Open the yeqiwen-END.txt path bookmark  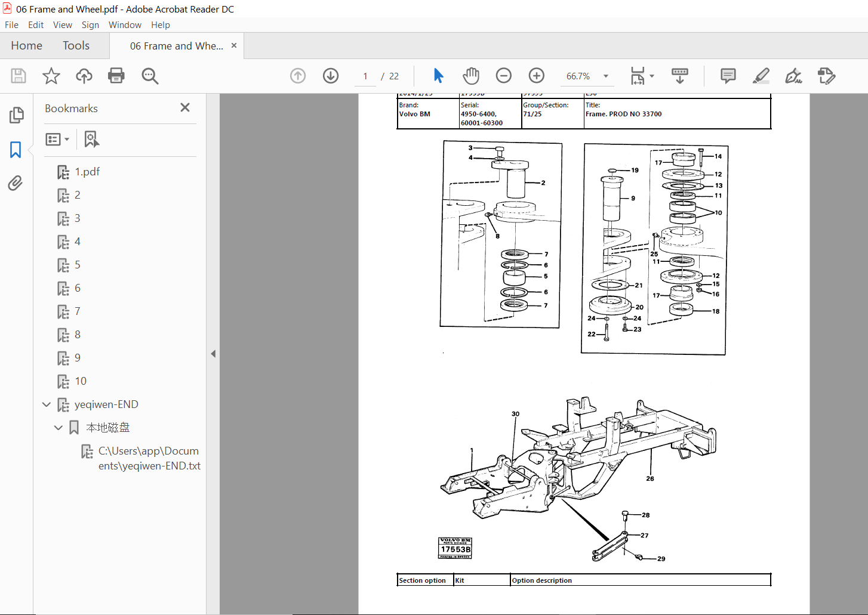149,458
